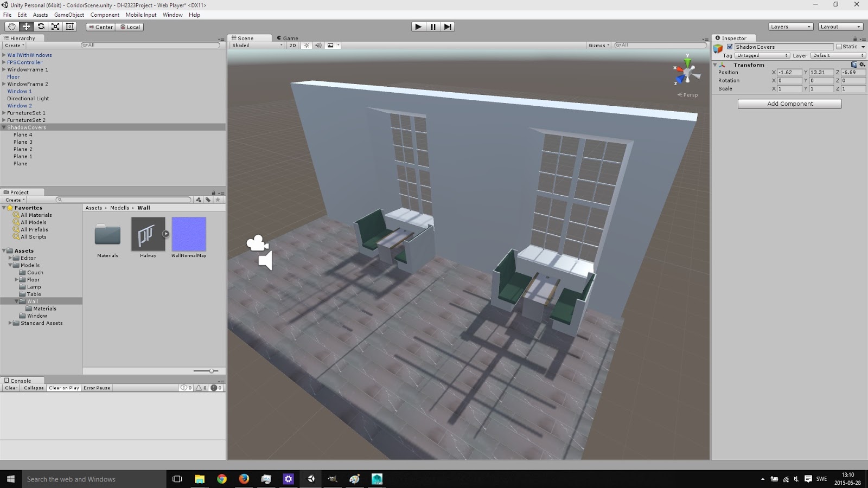Adjust the Project thumbnail size slider

(x=210, y=371)
